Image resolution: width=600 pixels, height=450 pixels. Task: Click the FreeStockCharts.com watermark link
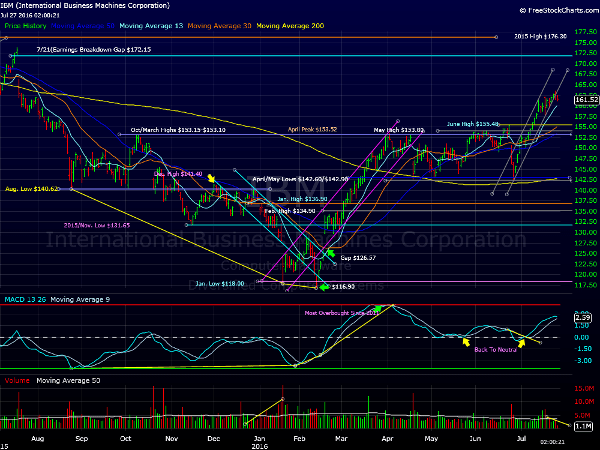[559, 10]
